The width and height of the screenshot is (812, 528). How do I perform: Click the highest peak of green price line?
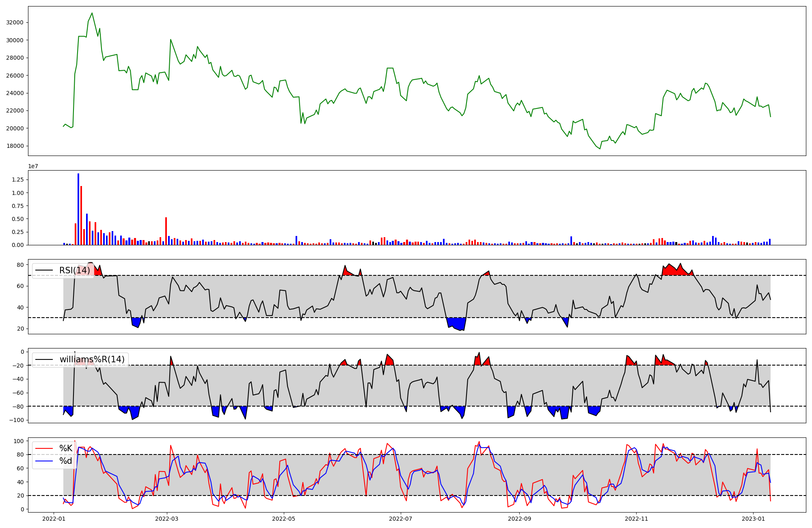[92, 13]
